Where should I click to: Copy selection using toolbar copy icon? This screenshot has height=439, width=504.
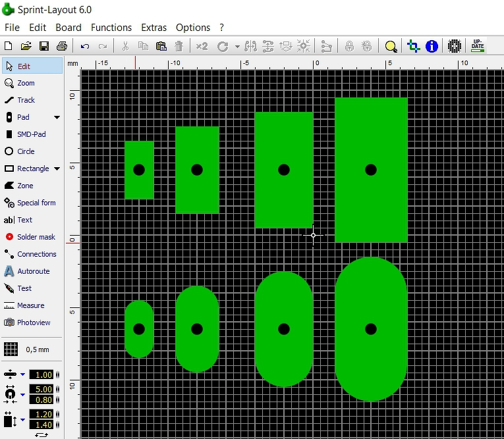click(143, 46)
